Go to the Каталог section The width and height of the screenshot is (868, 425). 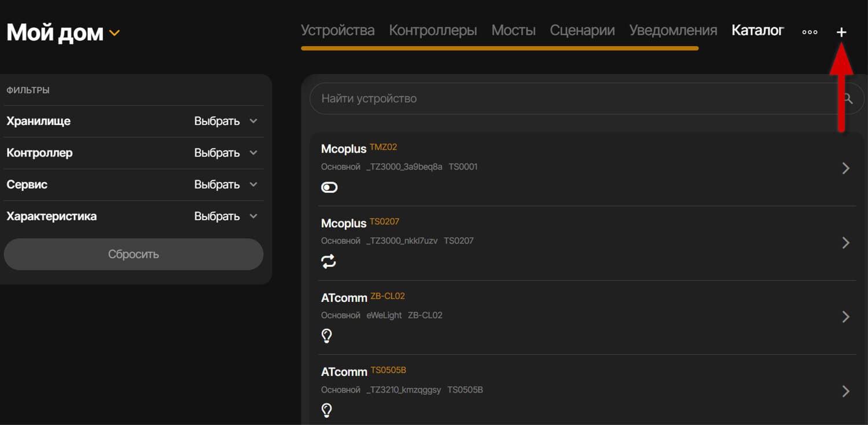(757, 30)
